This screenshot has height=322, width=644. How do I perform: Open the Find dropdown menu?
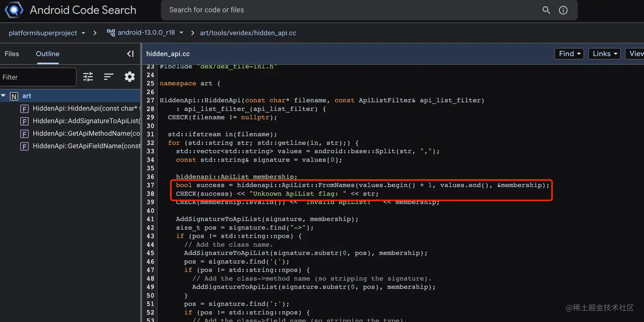point(569,54)
